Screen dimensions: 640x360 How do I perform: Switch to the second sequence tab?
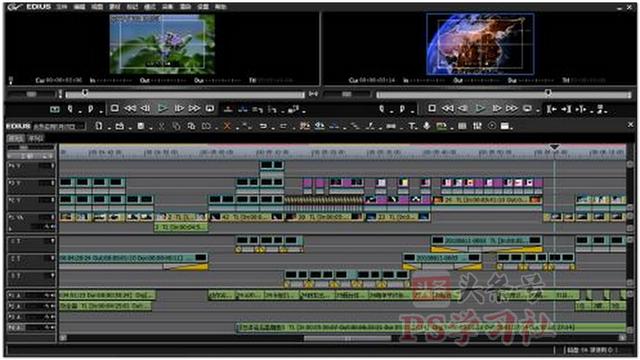[36, 138]
